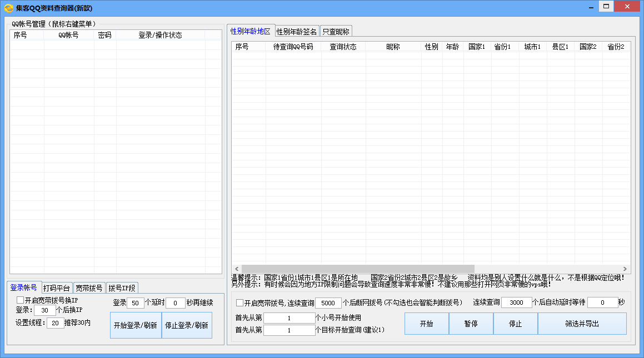This screenshot has height=358, width=644.
Task: Click the 年龄 column header
Action: pyautogui.click(x=453, y=47)
